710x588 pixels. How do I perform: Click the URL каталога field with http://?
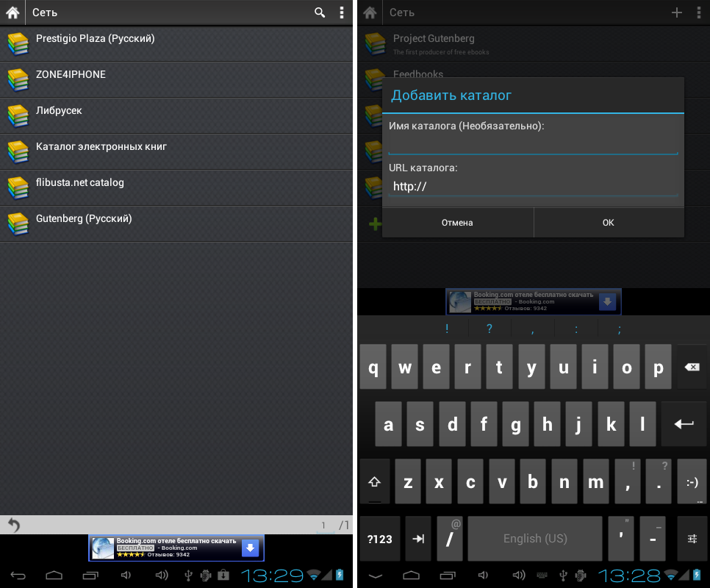pos(533,187)
